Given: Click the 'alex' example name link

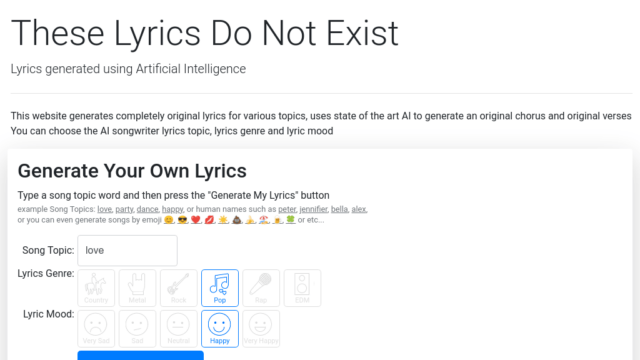Looking at the screenshot, I should pyautogui.click(x=359, y=209).
